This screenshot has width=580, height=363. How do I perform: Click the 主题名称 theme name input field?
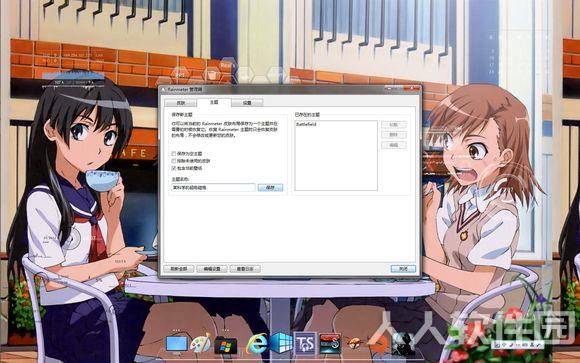tap(213, 188)
